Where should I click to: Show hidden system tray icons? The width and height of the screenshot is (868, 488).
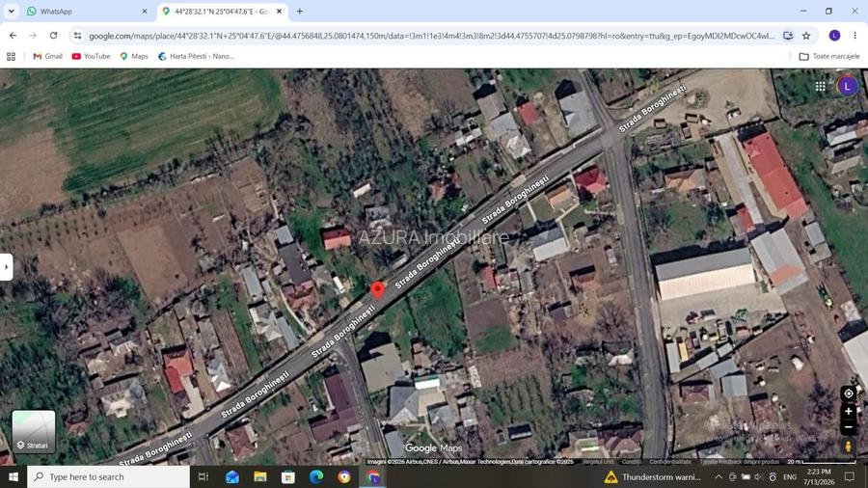(718, 477)
